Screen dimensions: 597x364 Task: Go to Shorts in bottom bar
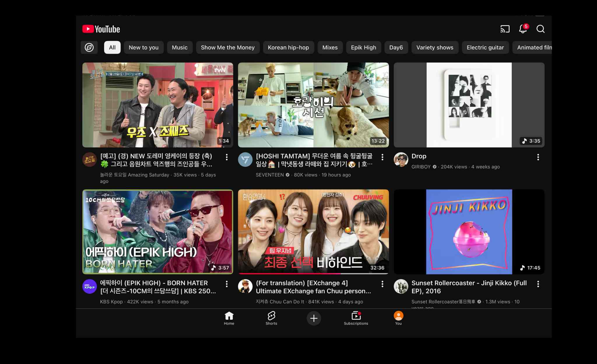pos(271,318)
